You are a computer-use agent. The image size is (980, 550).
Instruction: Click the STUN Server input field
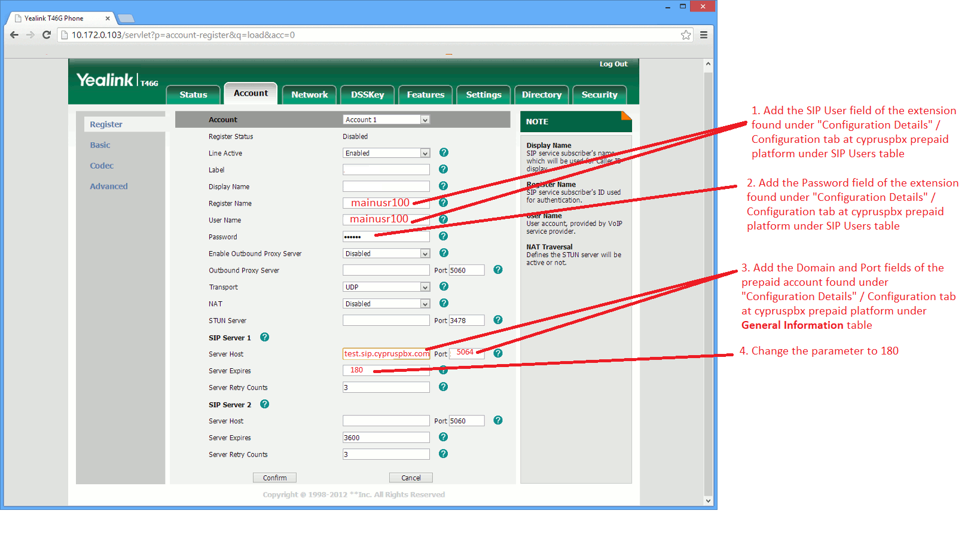point(386,320)
